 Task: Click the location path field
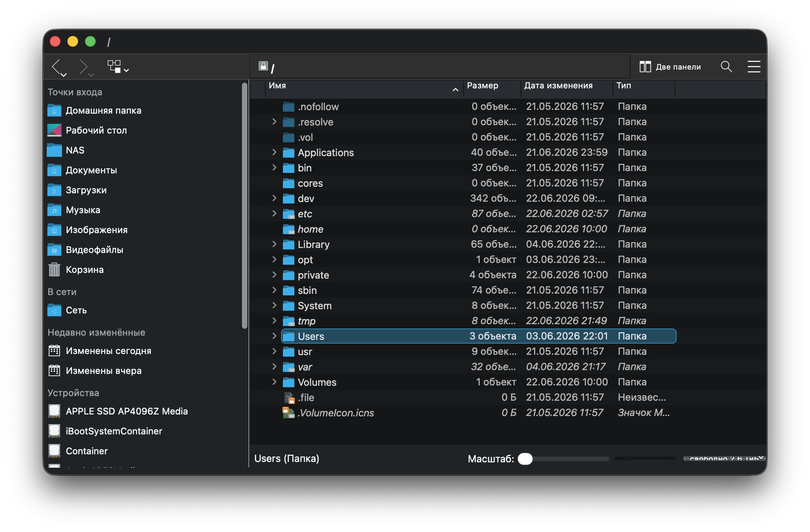[x=439, y=67]
